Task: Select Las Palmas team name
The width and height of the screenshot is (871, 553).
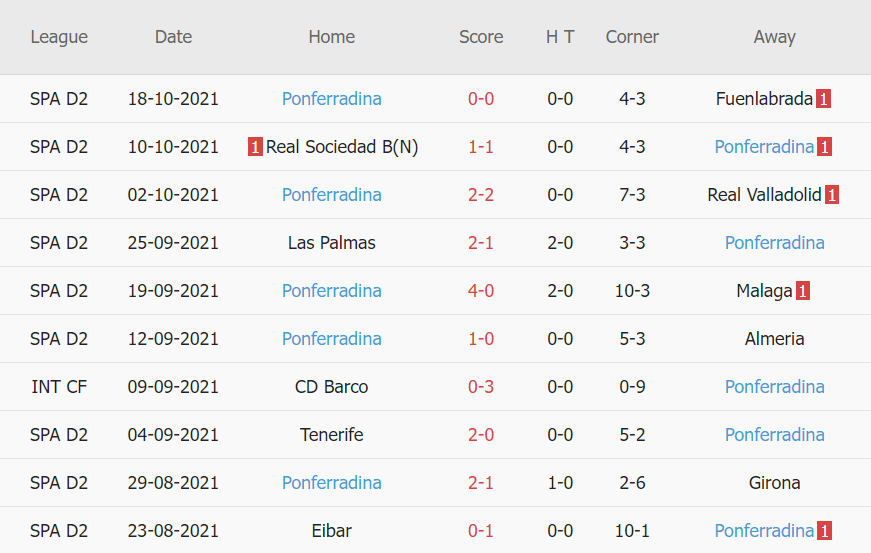Action: point(331,243)
